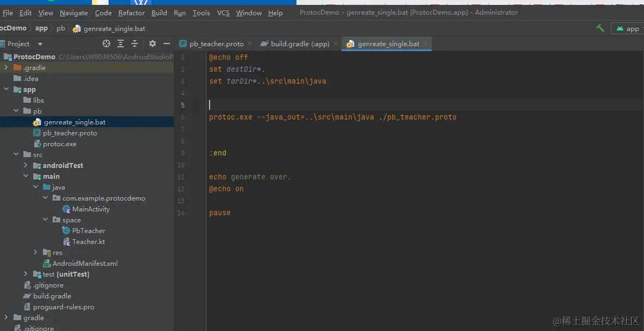This screenshot has height=331, width=644.
Task: Expand the androidTest folder
Action: click(x=26, y=165)
